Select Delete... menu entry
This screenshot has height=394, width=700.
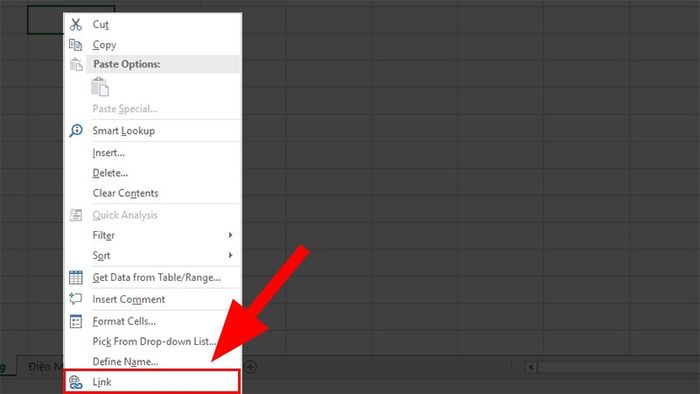pyautogui.click(x=152, y=173)
